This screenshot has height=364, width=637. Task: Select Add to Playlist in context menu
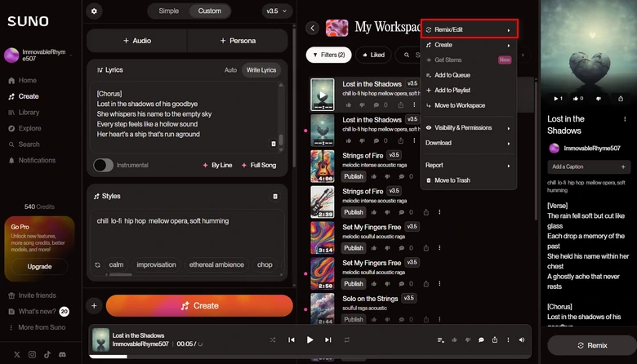[469, 90]
